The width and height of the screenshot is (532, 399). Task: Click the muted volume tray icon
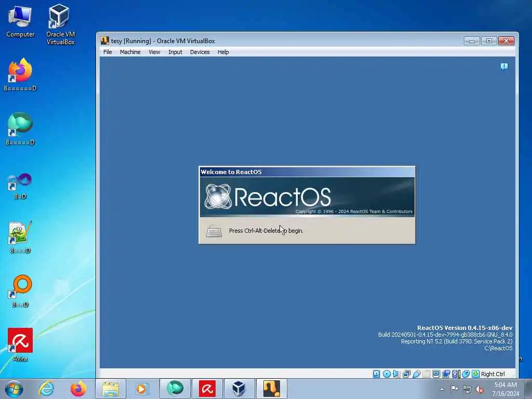coord(480,390)
